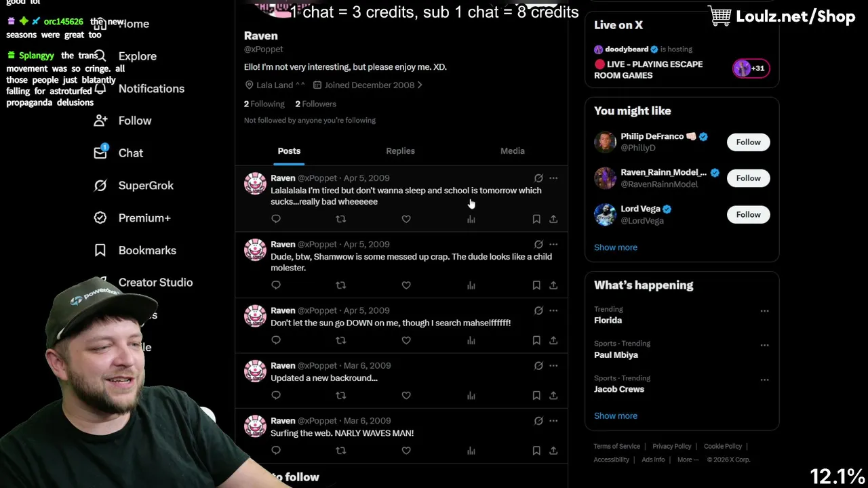Open more menu on the first post
This screenshot has width=868, height=488.
tap(553, 178)
